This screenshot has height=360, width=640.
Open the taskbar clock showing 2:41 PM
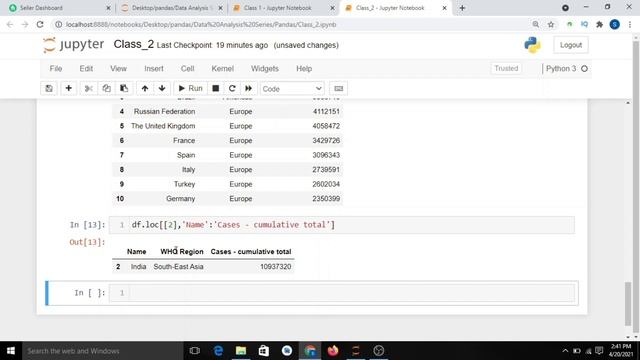[x=621, y=351]
